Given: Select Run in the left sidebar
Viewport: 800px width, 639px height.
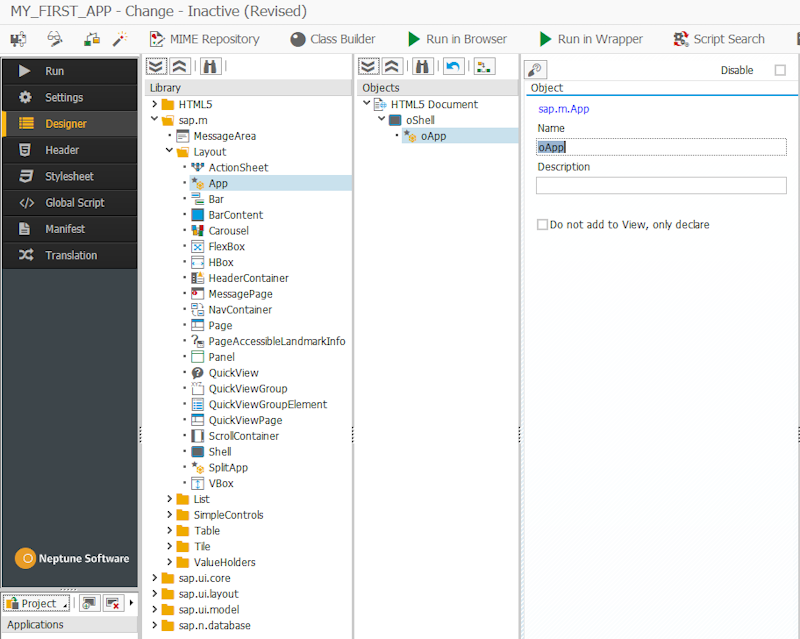Looking at the screenshot, I should click(x=70, y=71).
